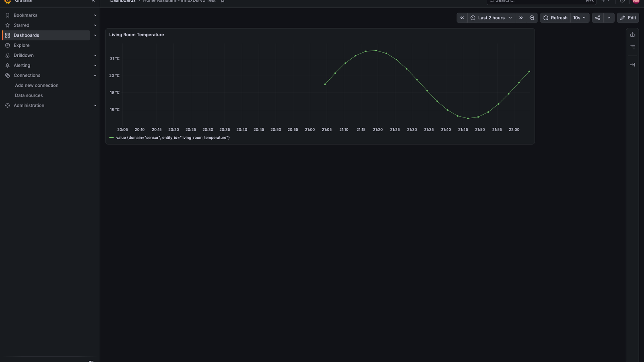This screenshot has height=362, width=644.
Task: Click the Refresh button
Action: coord(555,18)
